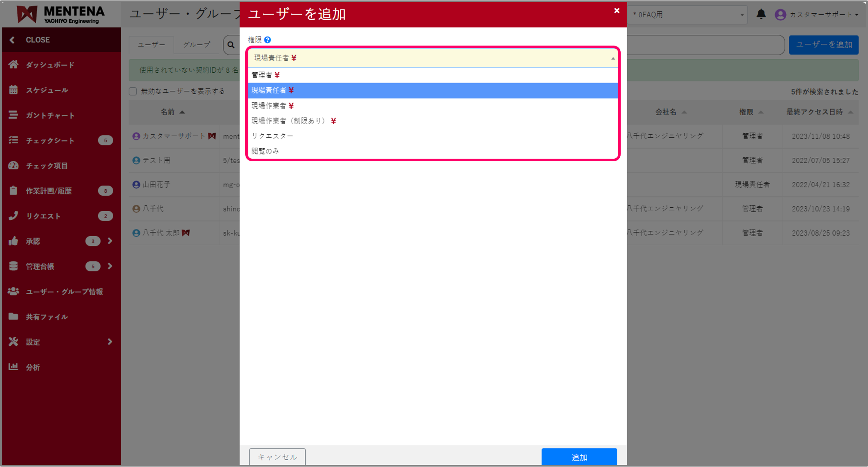Select 閲覧のみ from the role list
Image resolution: width=868 pixels, height=467 pixels.
265,151
